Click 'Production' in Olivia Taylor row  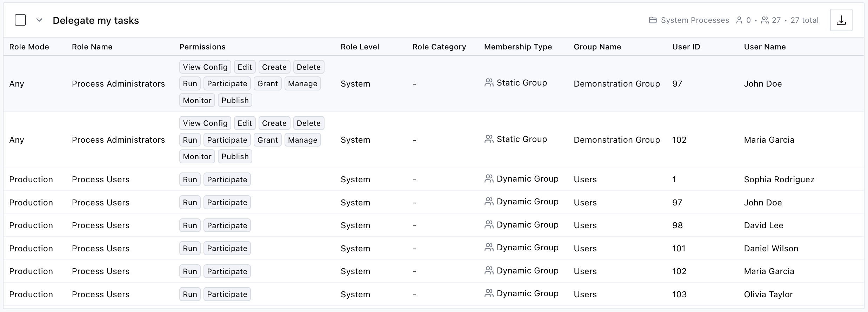[x=31, y=294]
